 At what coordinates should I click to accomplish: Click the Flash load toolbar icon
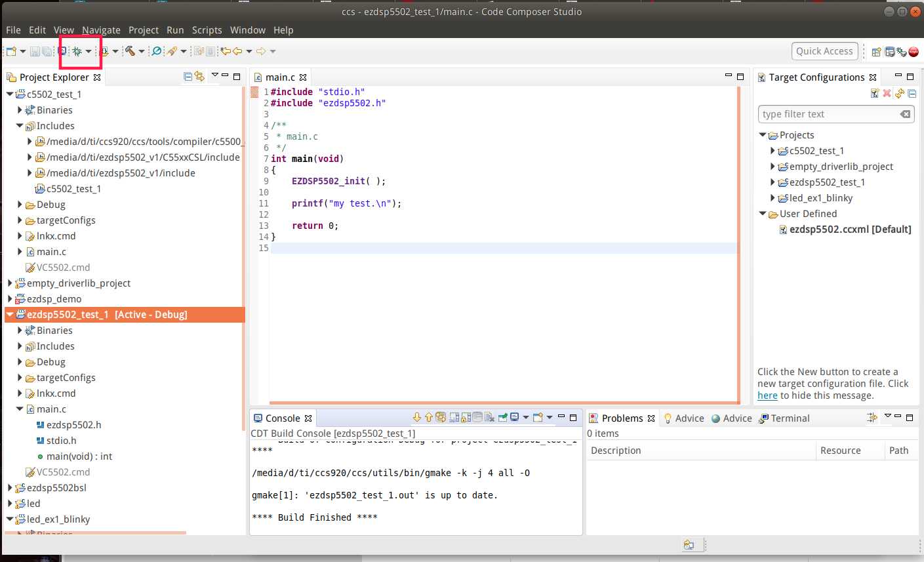coord(104,51)
